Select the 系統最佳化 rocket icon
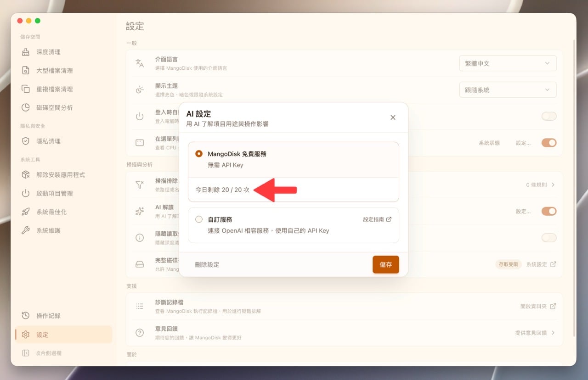The image size is (588, 380). point(26,212)
